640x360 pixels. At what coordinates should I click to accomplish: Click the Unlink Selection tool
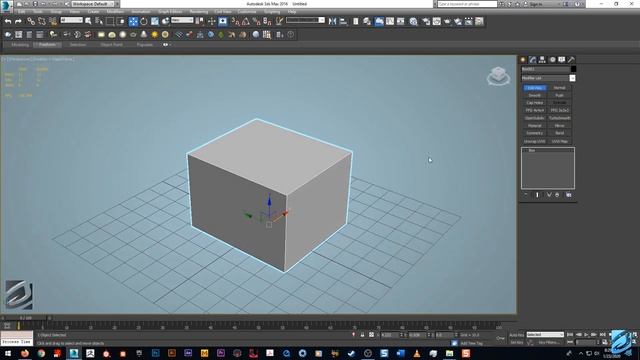[x=42, y=21]
